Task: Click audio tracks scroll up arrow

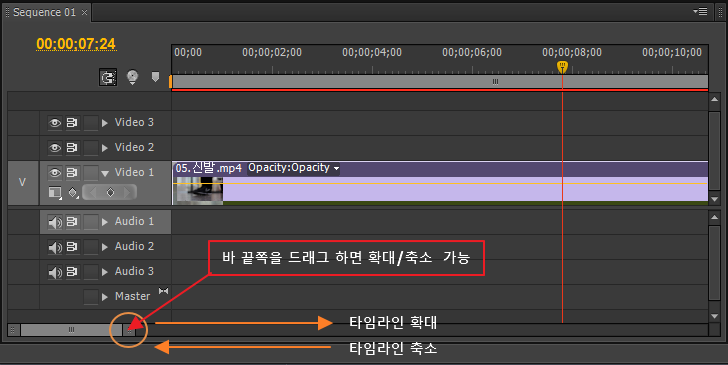Action: (x=715, y=216)
